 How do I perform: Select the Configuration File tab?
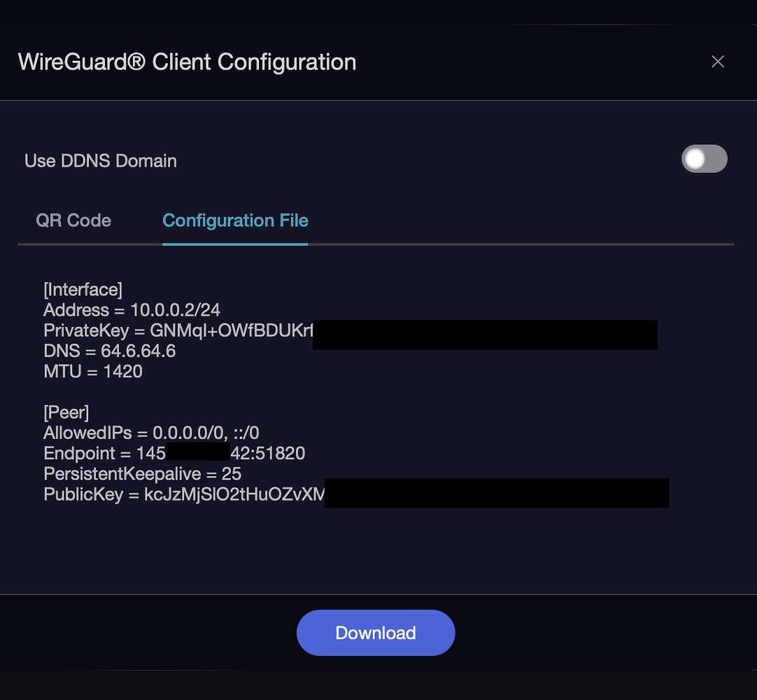235,220
